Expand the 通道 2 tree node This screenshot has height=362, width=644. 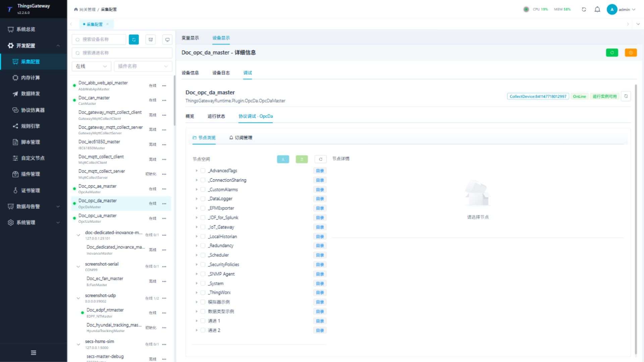click(197, 330)
